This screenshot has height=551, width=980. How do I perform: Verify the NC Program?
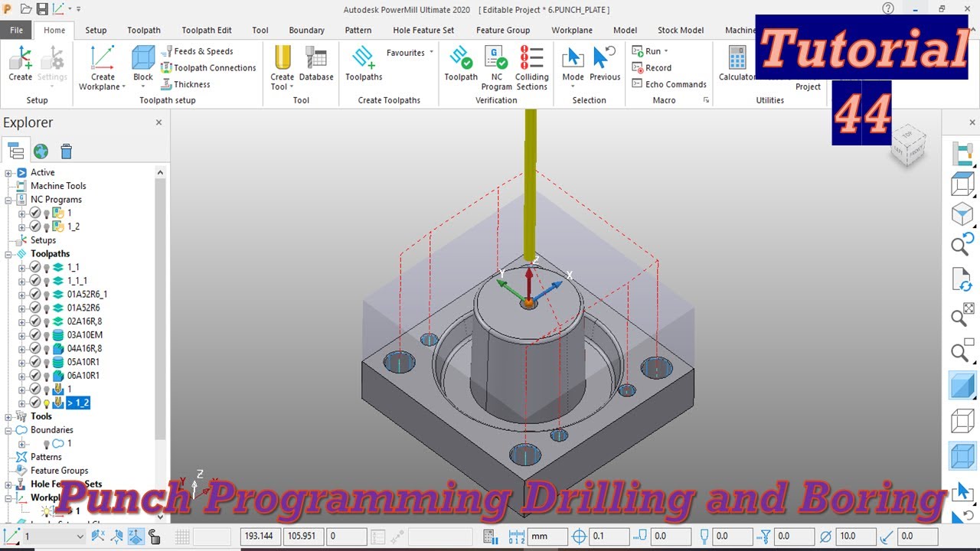[497, 68]
